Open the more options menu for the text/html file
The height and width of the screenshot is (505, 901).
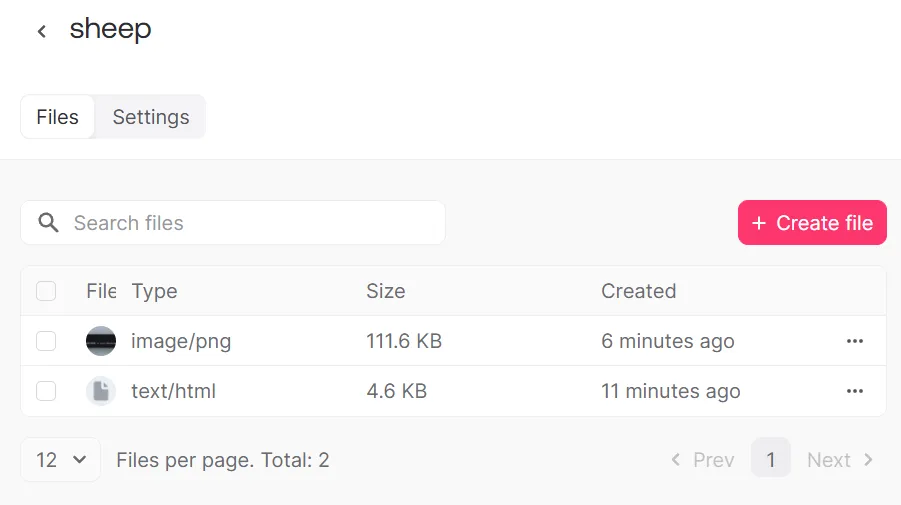(854, 391)
